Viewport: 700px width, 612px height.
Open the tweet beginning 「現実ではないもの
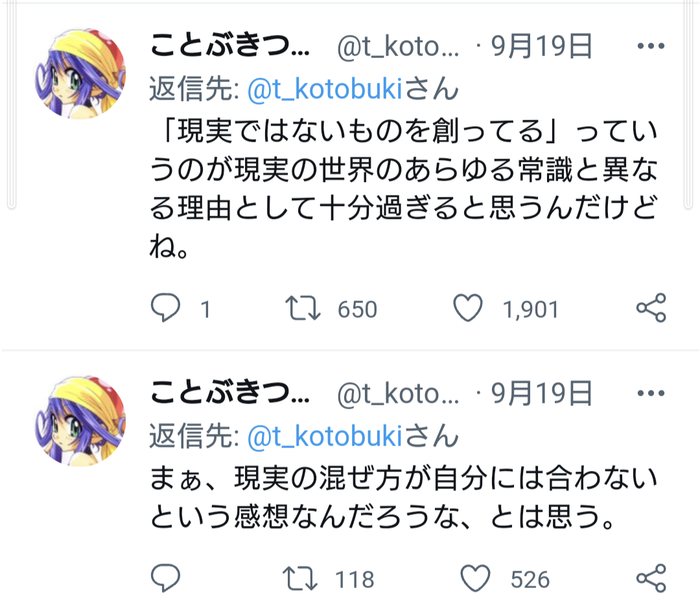pyautogui.click(x=403, y=189)
